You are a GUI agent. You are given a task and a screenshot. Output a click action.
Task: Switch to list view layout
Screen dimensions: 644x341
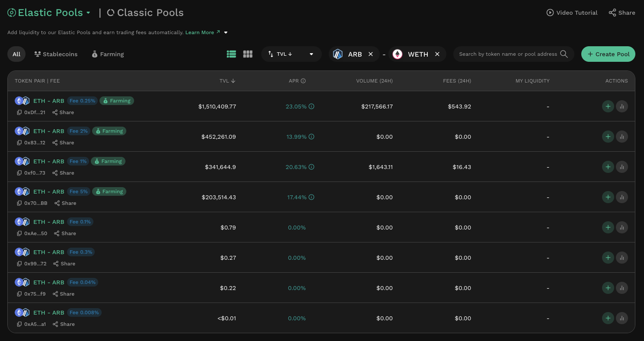(x=231, y=54)
